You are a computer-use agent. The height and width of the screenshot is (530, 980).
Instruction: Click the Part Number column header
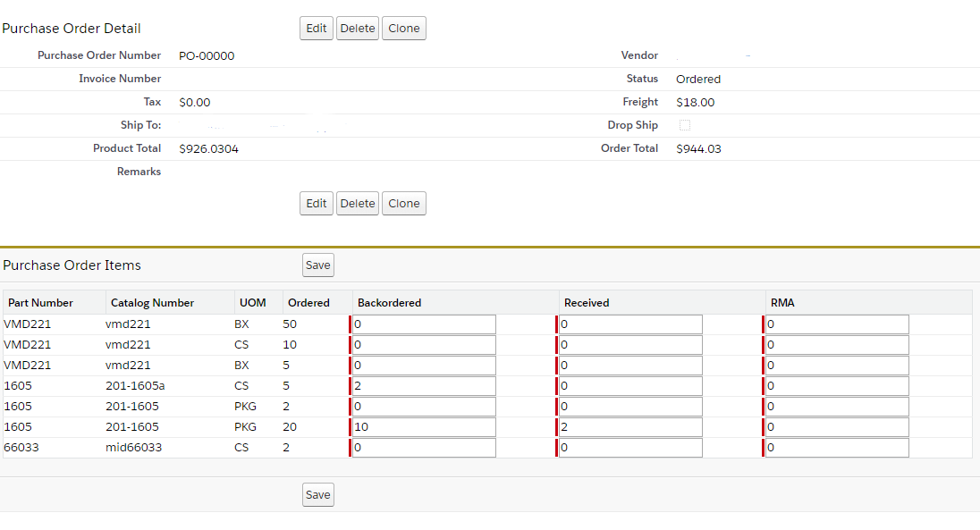[41, 303]
